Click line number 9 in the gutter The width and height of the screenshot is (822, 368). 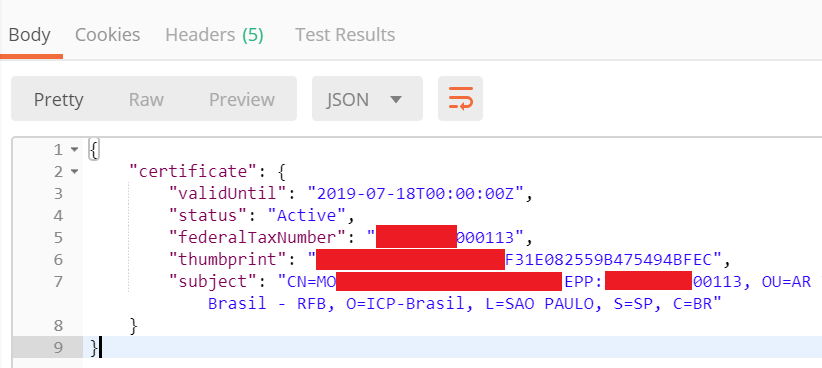[x=58, y=348]
